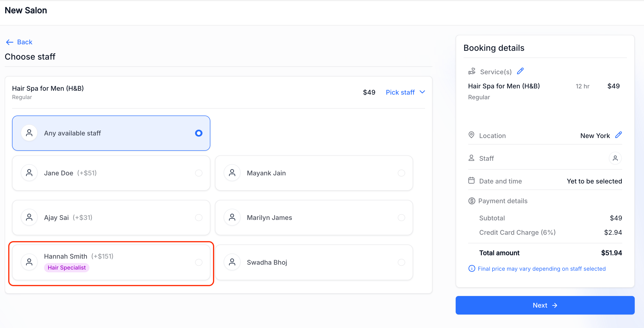Select the Jane Doe radio button
The image size is (644, 328).
tap(199, 173)
